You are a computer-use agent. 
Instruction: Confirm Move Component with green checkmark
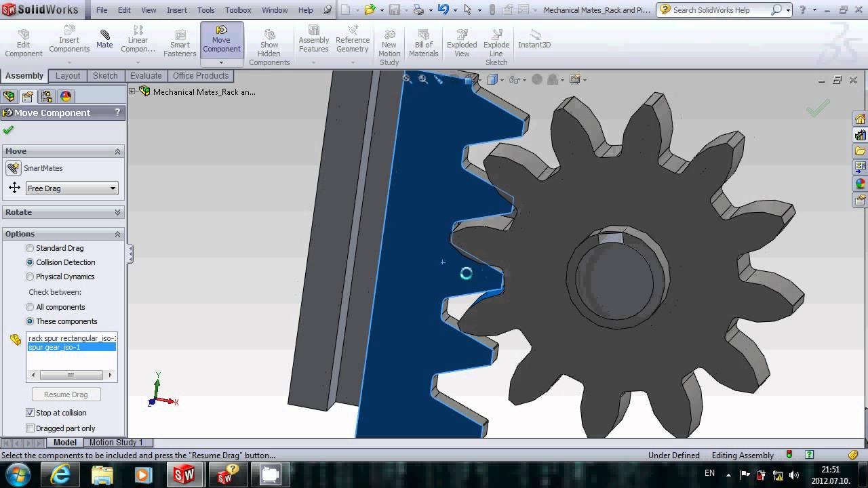click(x=8, y=129)
